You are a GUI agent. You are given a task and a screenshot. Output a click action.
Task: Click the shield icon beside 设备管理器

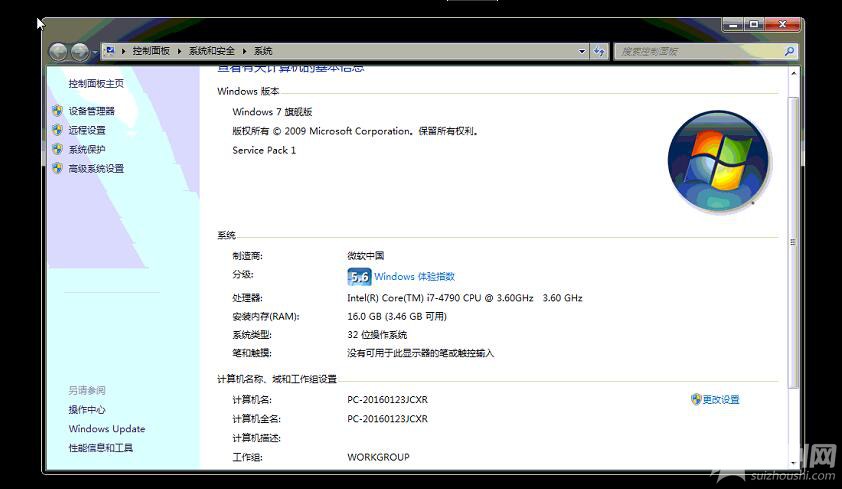[x=57, y=111]
